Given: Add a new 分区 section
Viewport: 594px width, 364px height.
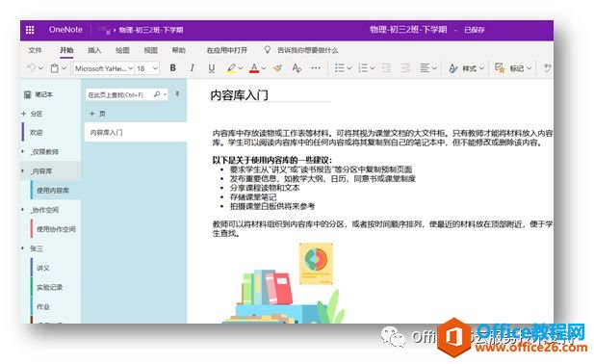Looking at the screenshot, I should [32, 114].
